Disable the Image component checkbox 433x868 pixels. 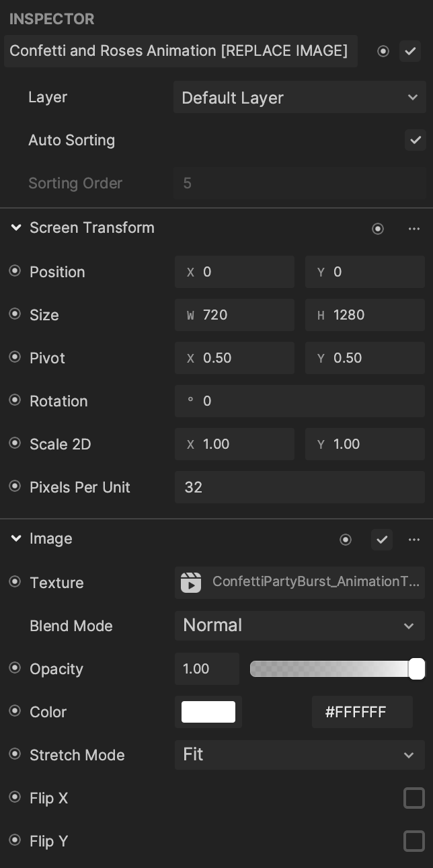(382, 540)
